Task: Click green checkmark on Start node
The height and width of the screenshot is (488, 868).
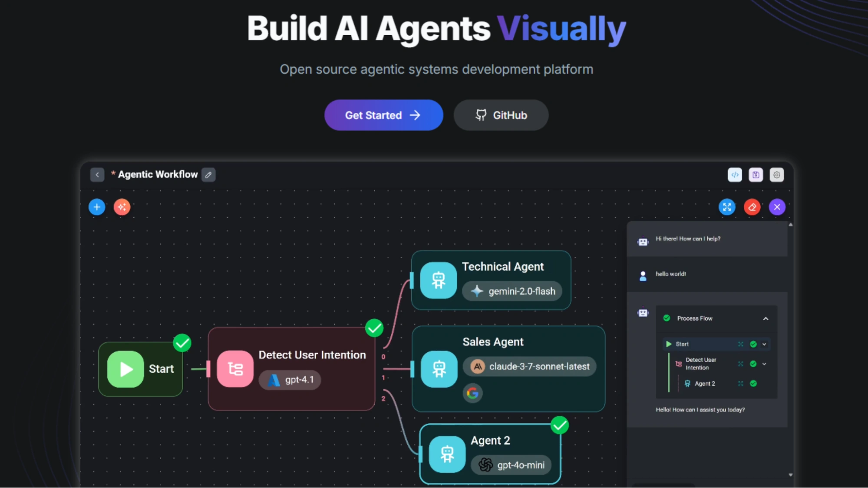Action: tap(182, 343)
